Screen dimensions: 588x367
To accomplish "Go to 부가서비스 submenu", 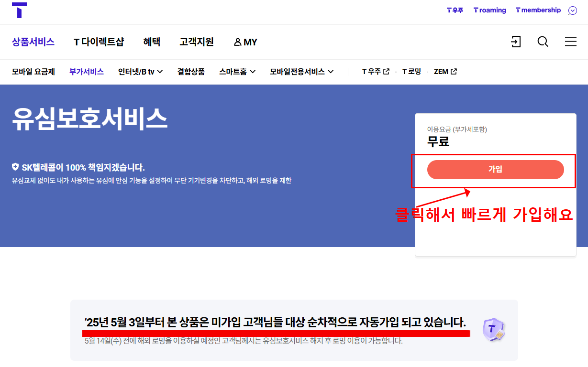I will click(87, 72).
